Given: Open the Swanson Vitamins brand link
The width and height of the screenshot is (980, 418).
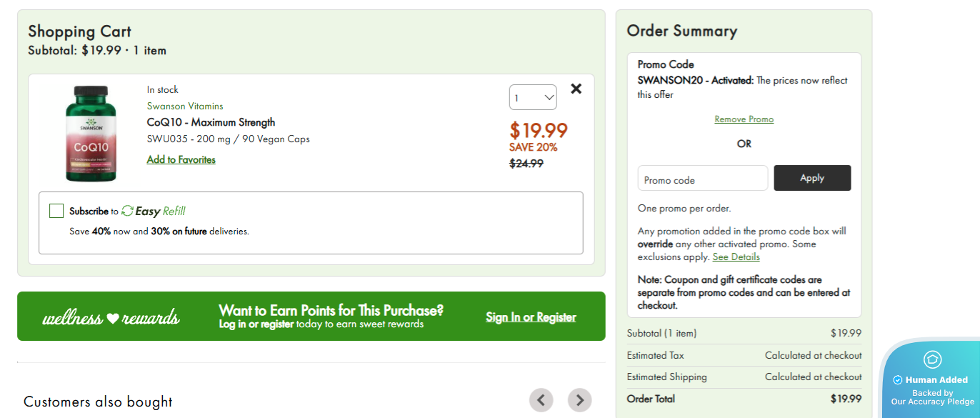Looking at the screenshot, I should 185,106.
